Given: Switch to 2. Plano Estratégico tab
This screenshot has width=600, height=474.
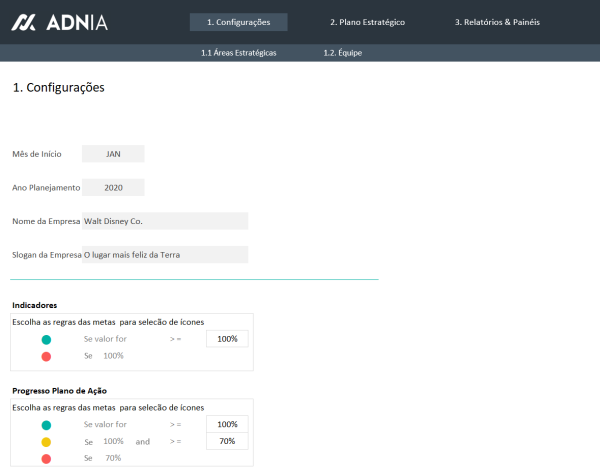Looking at the screenshot, I should [367, 22].
